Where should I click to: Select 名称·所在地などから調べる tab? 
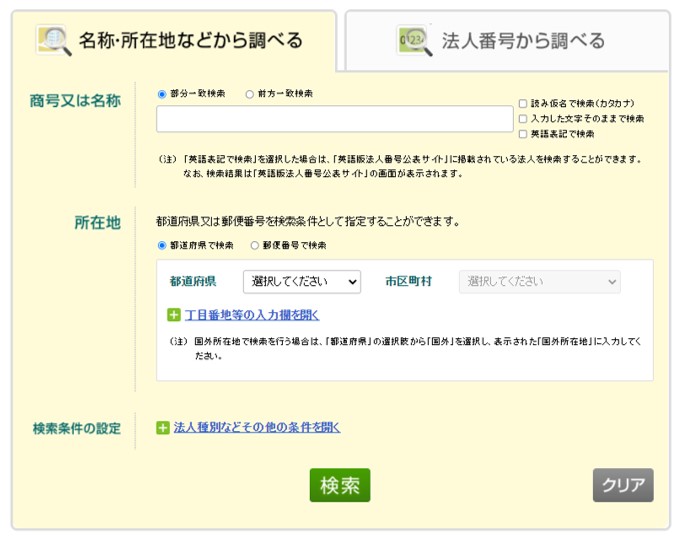point(174,41)
